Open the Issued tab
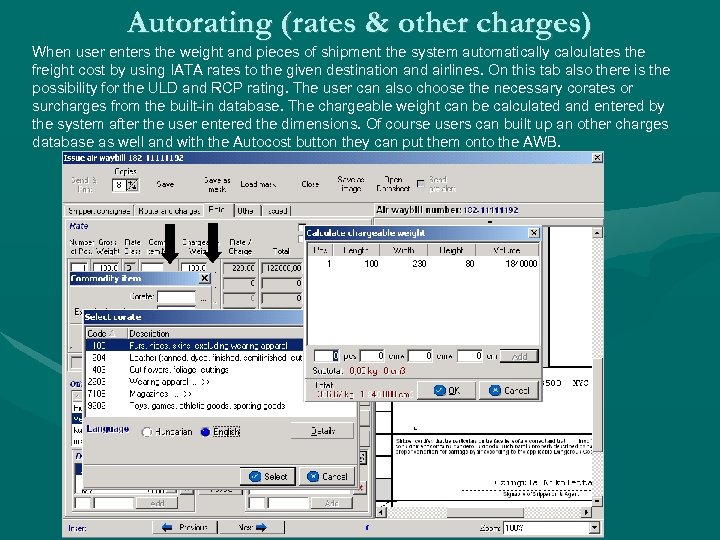720x540 pixels. 277,211
